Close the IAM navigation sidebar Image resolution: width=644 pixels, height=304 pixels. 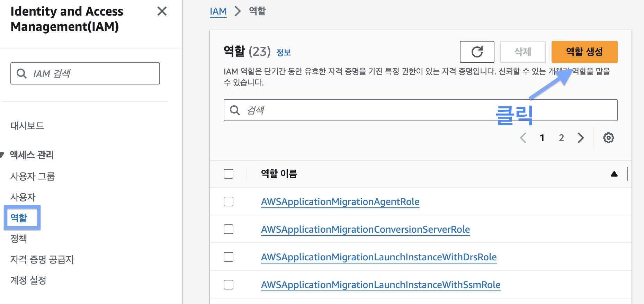tap(162, 11)
